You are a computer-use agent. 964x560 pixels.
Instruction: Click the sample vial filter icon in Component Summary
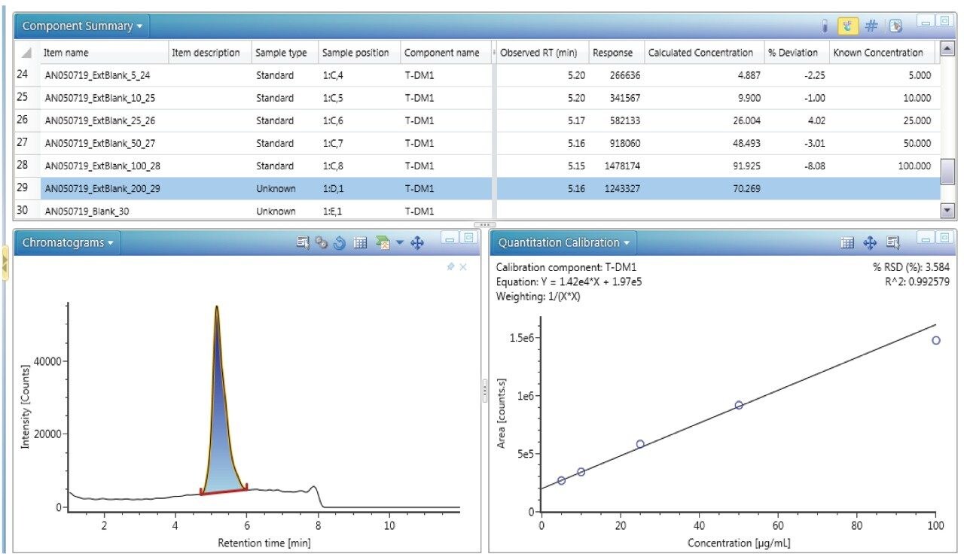point(825,26)
